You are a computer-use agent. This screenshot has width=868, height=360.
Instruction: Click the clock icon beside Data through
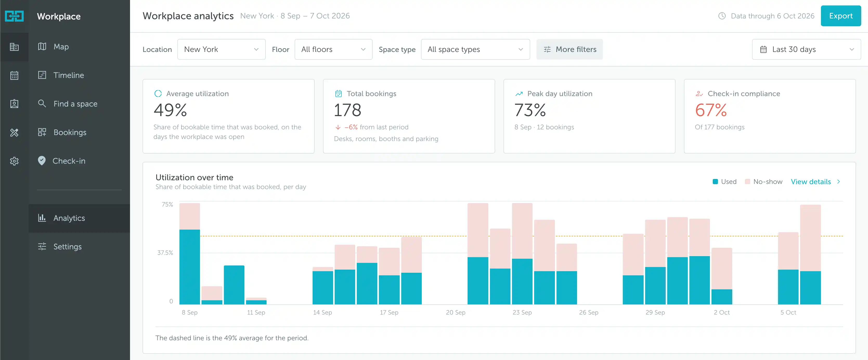[x=722, y=16]
